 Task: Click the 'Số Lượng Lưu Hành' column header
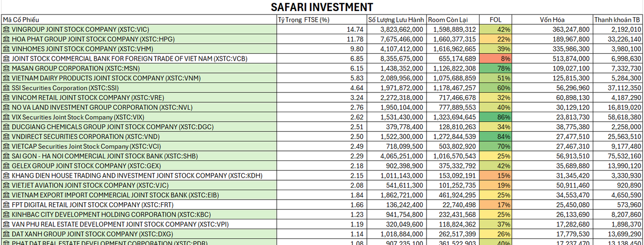(396, 20)
